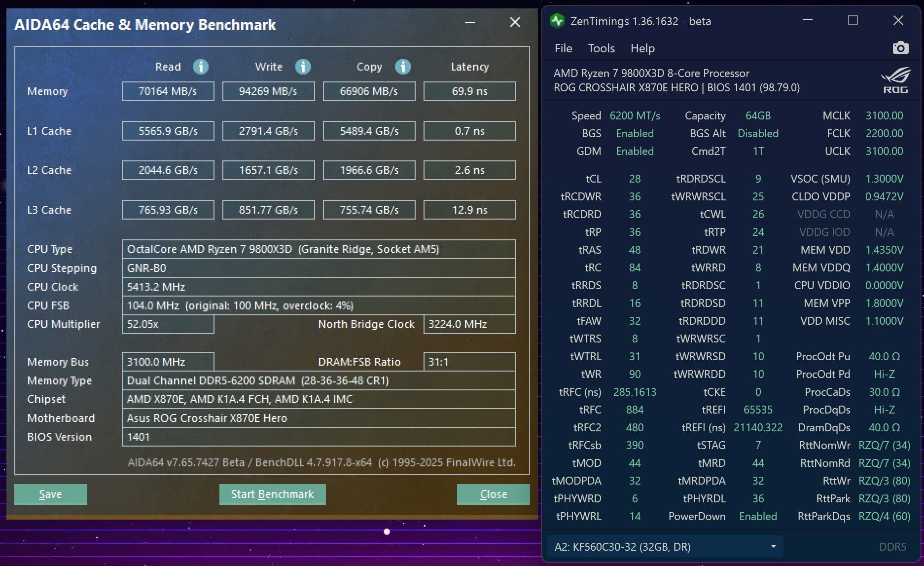Expand the A2: KF560C30-32 memory module dropdown
The height and width of the screenshot is (566, 924).
tap(665, 547)
